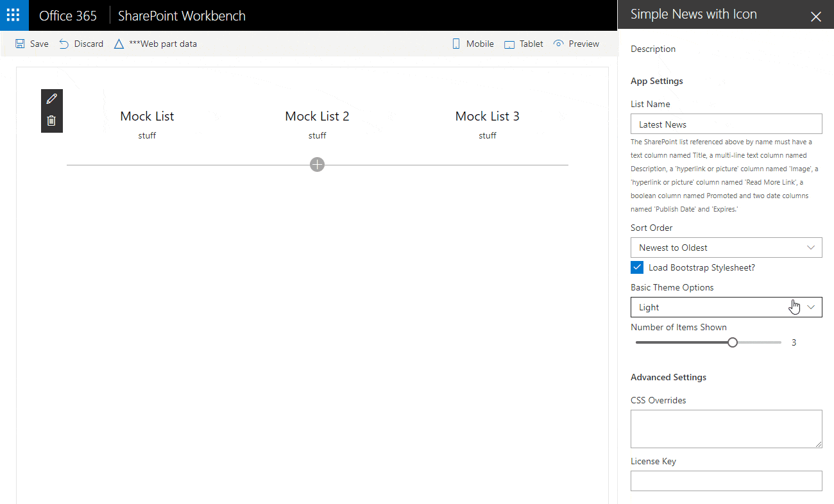Click the Mock List 2 title
Viewport: 834px width, 504px height.
tap(317, 116)
